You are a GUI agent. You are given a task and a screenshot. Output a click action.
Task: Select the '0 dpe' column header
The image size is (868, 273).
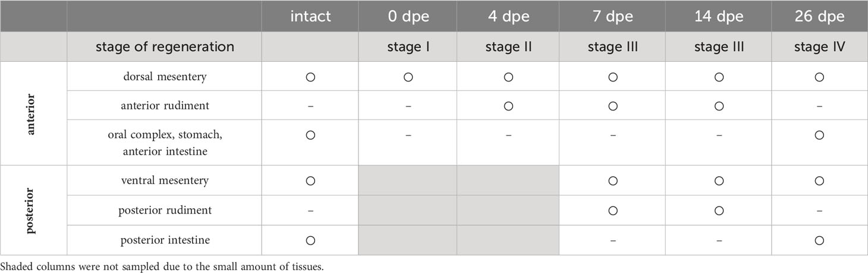(x=407, y=16)
